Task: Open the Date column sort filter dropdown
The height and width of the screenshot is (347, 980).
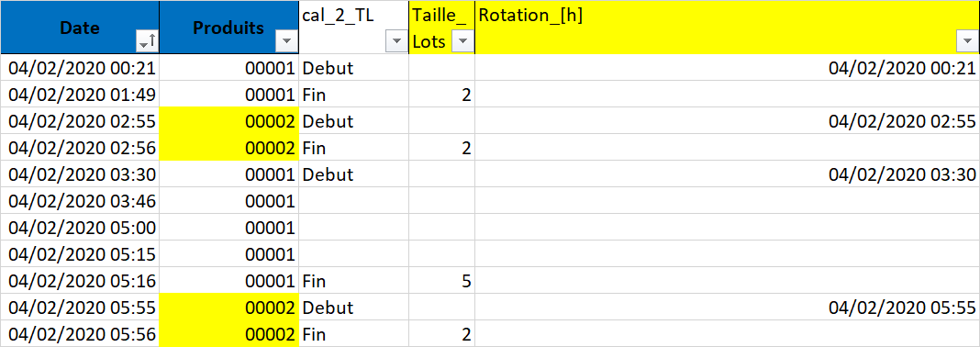Action: tap(148, 42)
